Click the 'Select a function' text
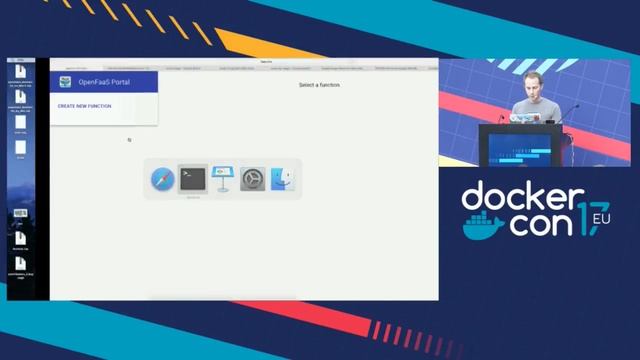The image size is (640, 360). 319,85
